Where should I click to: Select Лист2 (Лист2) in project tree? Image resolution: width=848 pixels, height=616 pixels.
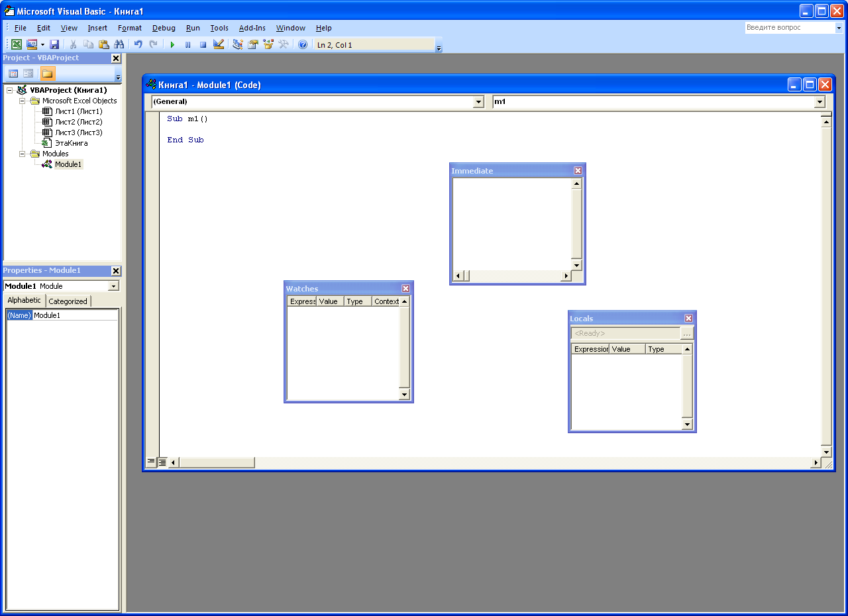78,122
